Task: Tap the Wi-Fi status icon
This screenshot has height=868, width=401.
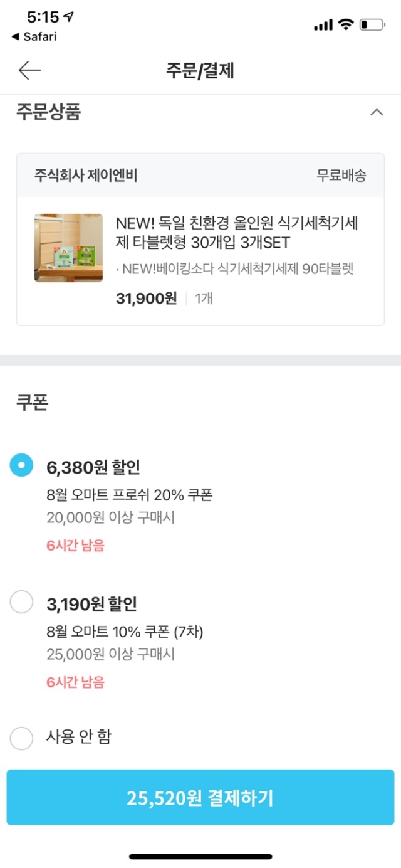Action: [x=345, y=24]
